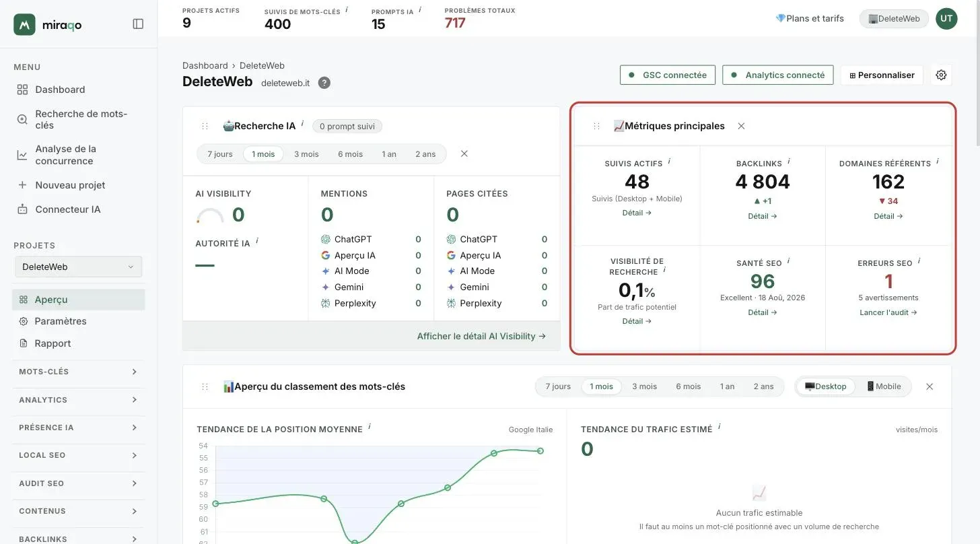
Task: Grab the Recherche IA widget drag handle
Action: tap(205, 126)
